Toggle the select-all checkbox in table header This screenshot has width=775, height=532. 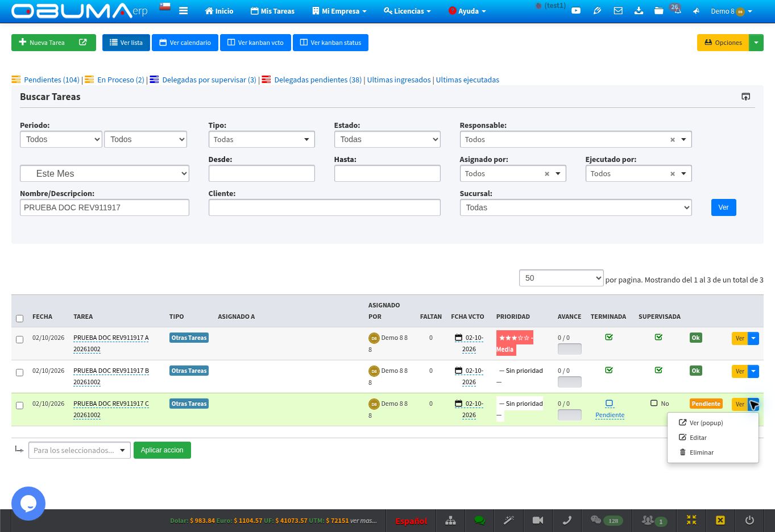point(19,318)
